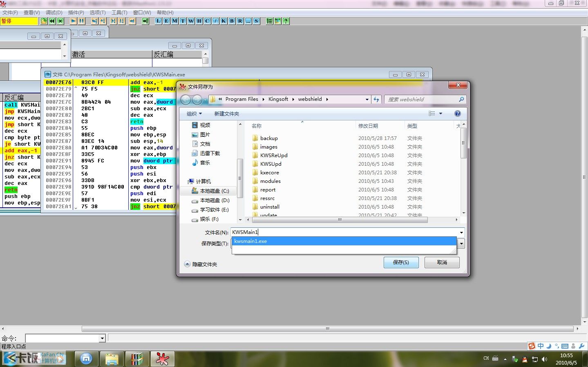This screenshot has height=367, width=588.
Task: Open the 工具(T) menu
Action: 120,13
